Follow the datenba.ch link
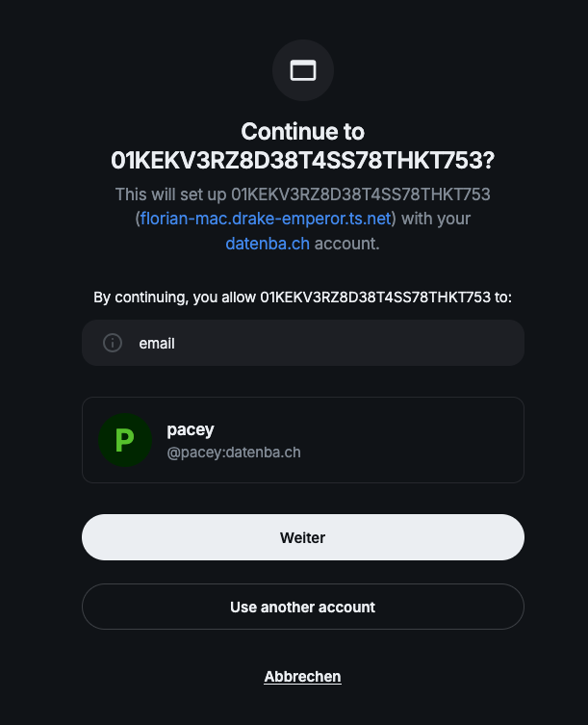Image resolution: width=588 pixels, height=725 pixels. 268,244
